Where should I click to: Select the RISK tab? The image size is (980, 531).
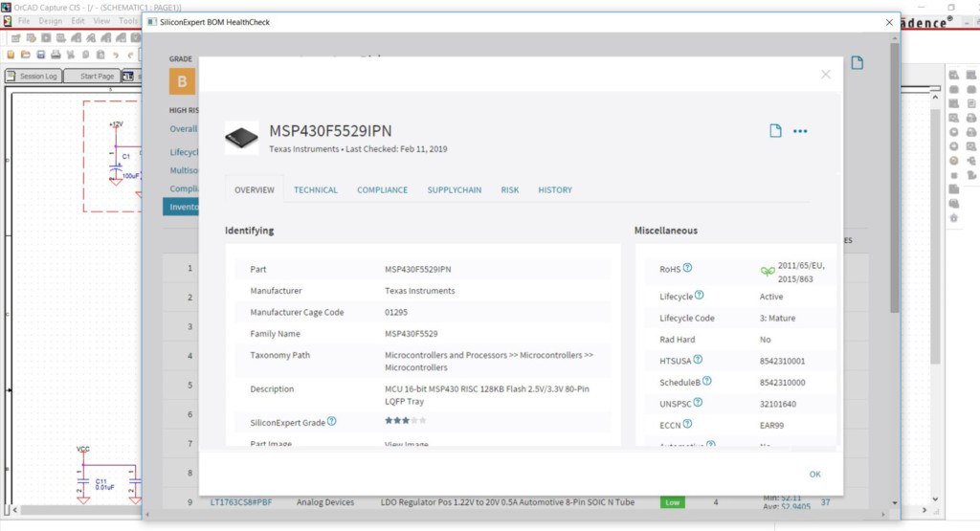click(509, 190)
